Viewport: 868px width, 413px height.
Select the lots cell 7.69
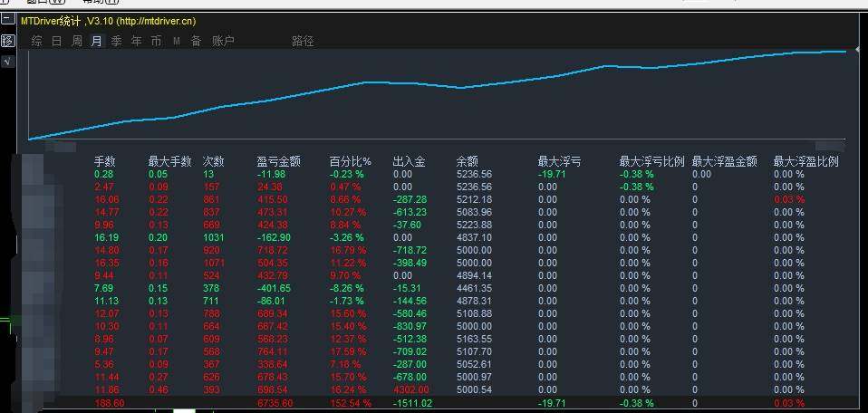pyautogui.click(x=103, y=288)
